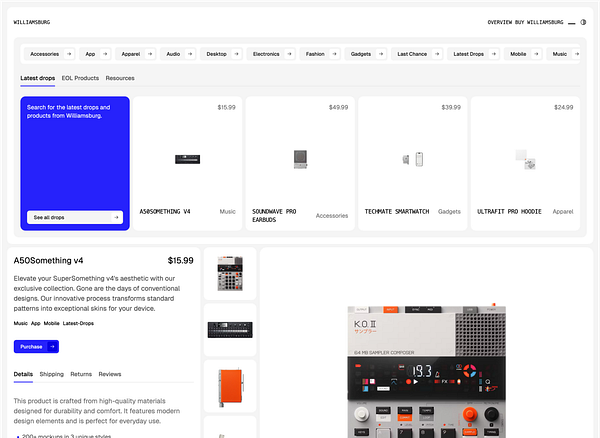
Task: Click the $15.99 product price
Action: click(181, 261)
